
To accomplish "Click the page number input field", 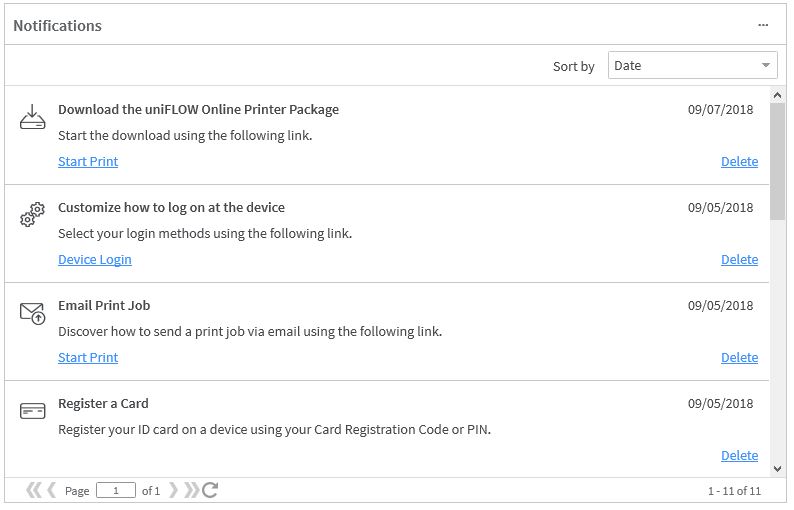I will (116, 491).
